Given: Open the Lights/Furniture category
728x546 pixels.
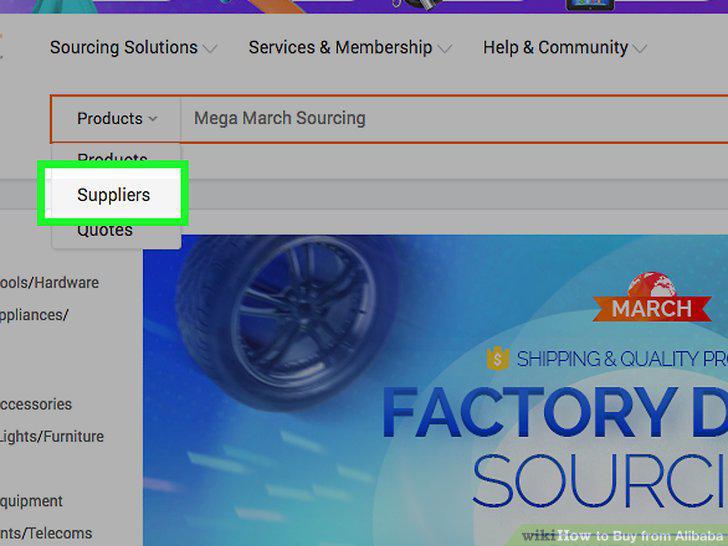Looking at the screenshot, I should [52, 436].
